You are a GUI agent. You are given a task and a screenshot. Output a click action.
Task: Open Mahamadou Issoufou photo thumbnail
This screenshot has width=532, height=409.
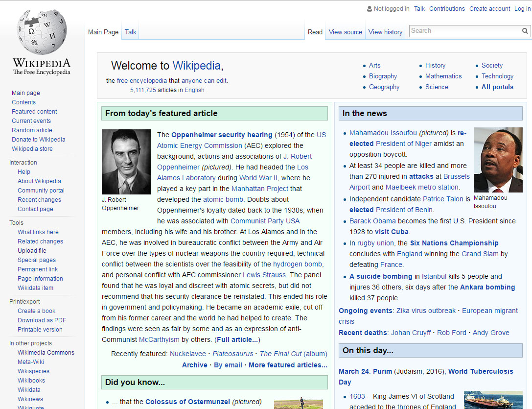click(498, 160)
